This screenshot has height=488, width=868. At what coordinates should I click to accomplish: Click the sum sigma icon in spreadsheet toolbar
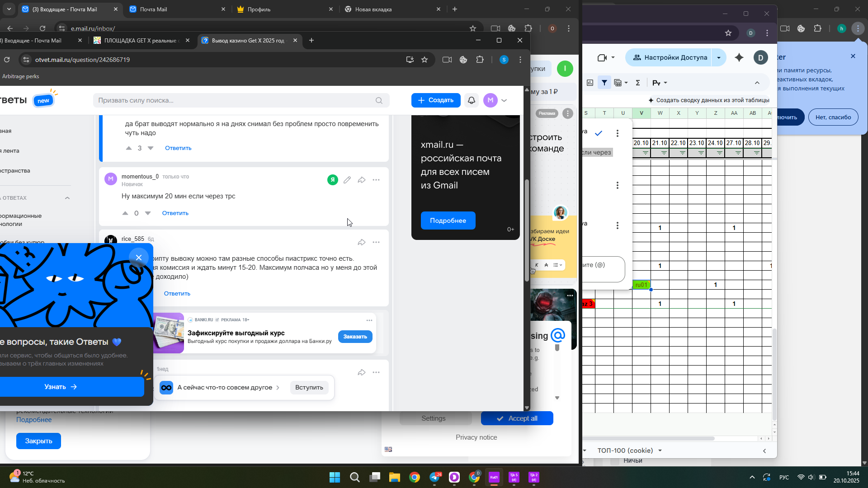(638, 83)
